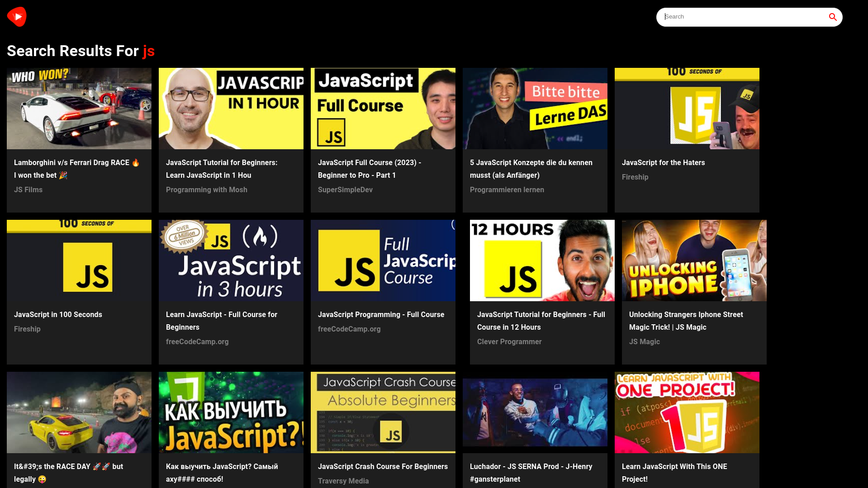Image resolution: width=868 pixels, height=488 pixels.
Task: Open the Clever Programmer channel link
Action: pos(509,342)
